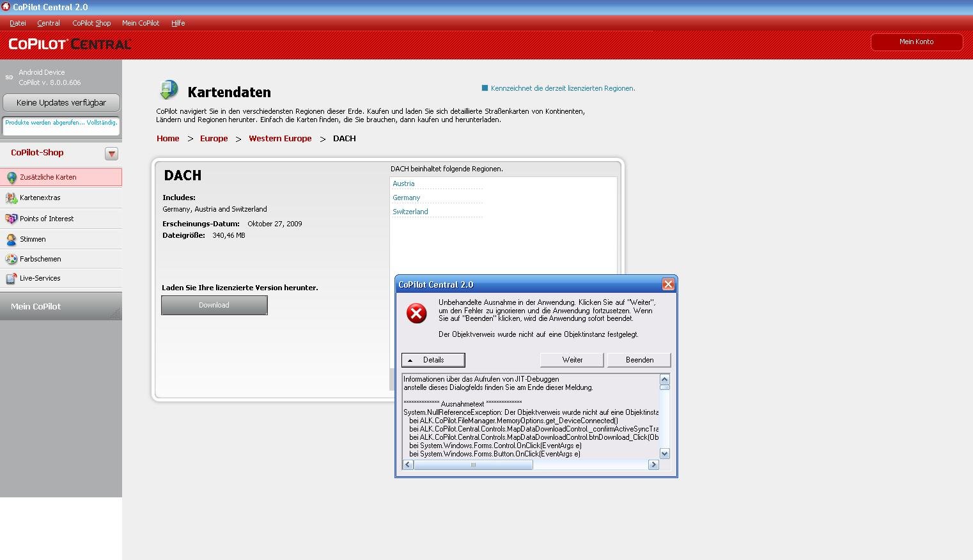Expand the Mein CoPilot sidebar panel
The height and width of the screenshot is (560, 973).
61,306
